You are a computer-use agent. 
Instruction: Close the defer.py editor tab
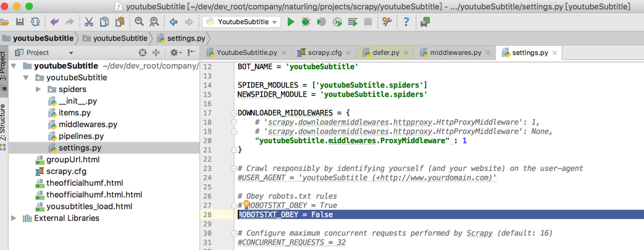[x=408, y=53]
